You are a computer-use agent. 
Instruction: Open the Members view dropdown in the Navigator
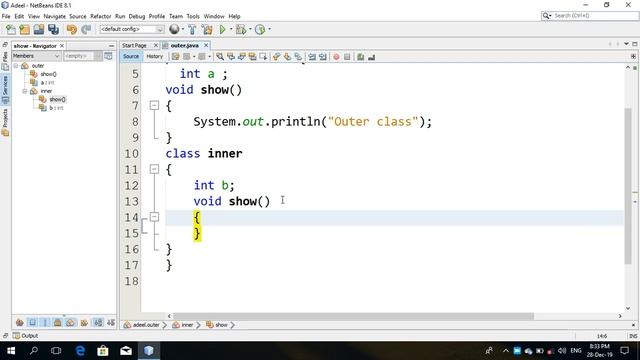click(36, 56)
